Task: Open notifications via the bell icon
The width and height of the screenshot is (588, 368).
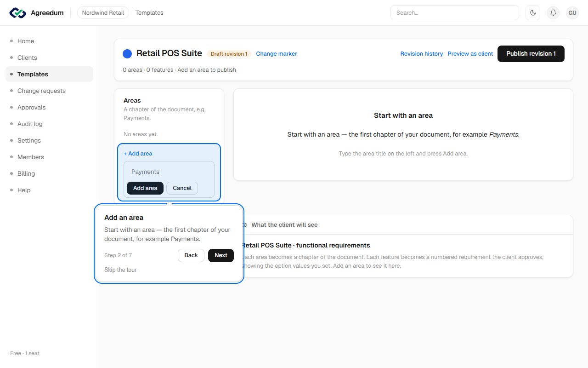Action: point(553,13)
